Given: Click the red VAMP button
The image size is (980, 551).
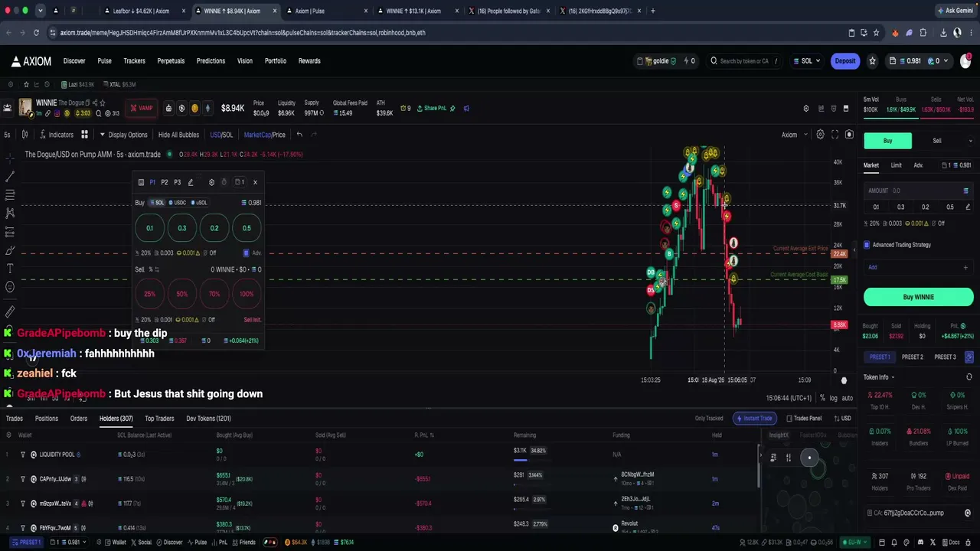Looking at the screenshot, I should pyautogui.click(x=142, y=108).
